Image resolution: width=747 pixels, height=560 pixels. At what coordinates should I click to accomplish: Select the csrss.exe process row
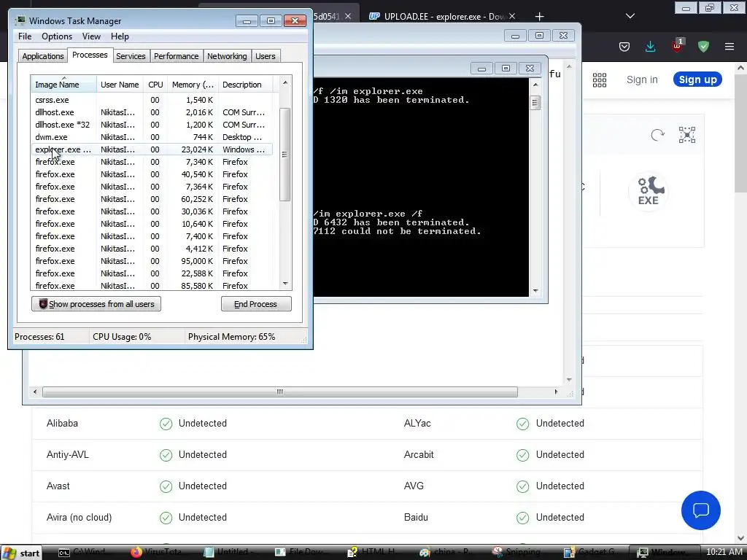tap(152, 100)
